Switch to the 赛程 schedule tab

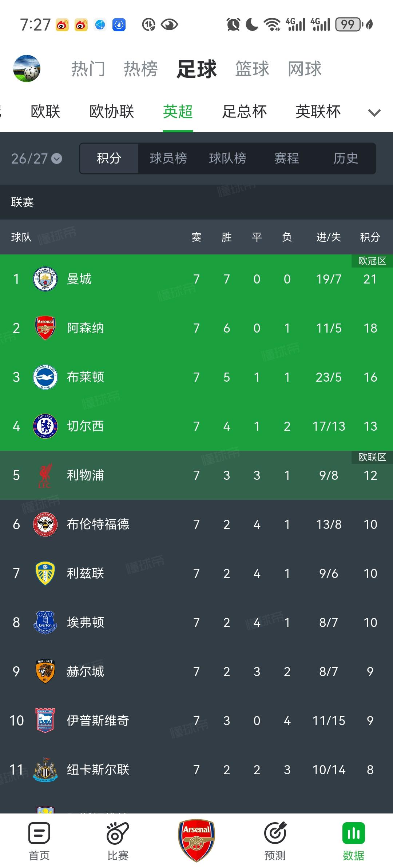[287, 158]
